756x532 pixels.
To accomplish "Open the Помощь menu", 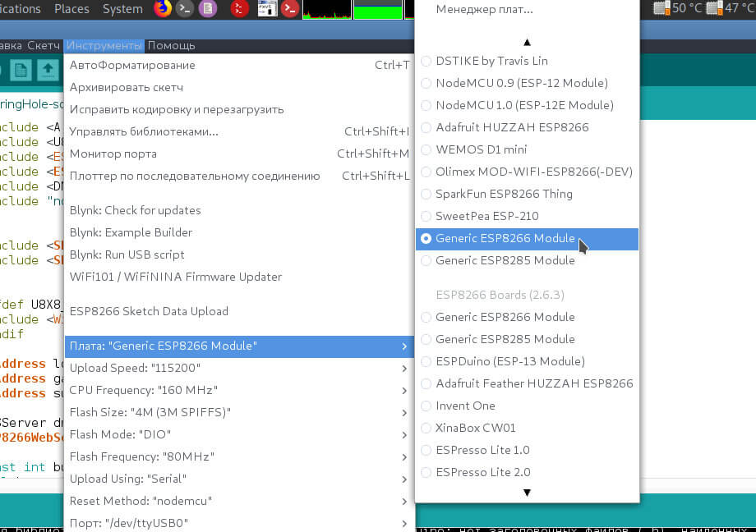I will [172, 45].
